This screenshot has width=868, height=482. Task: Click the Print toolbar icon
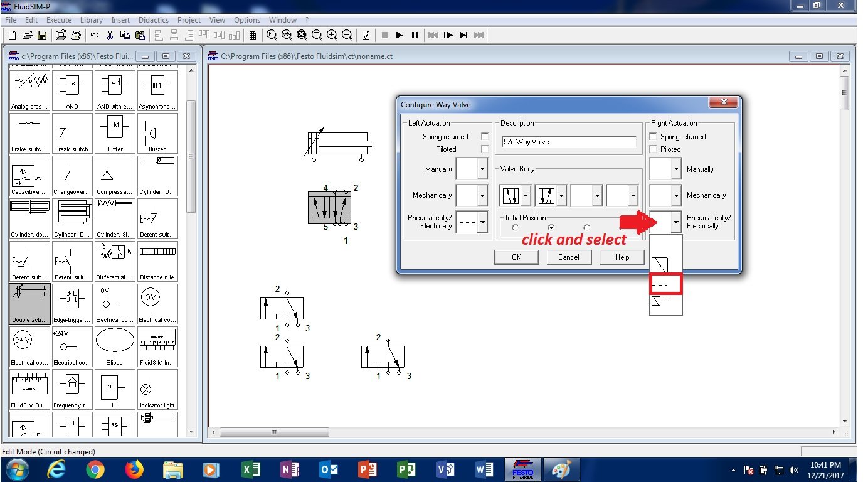click(76, 35)
